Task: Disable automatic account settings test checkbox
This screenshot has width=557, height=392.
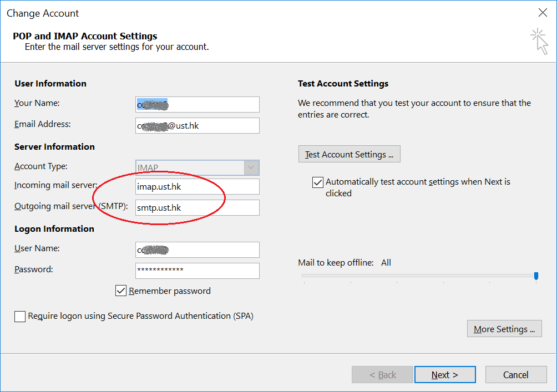Action: click(x=318, y=182)
